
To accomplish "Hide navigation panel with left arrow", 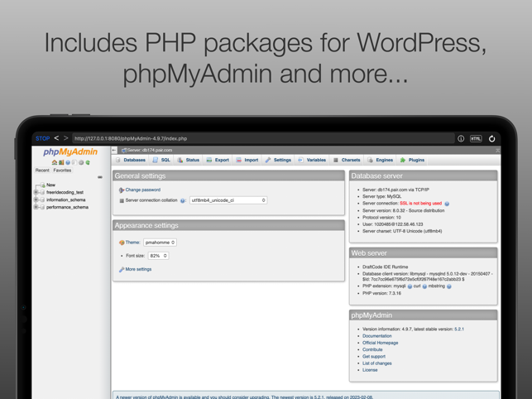I will tap(114, 150).
